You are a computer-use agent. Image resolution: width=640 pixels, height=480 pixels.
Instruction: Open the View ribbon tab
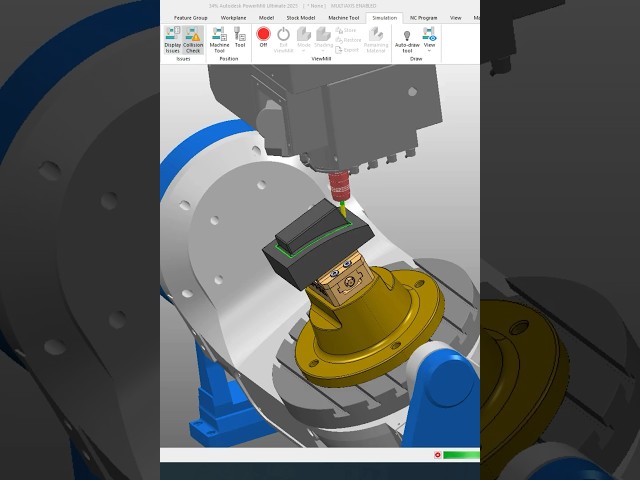click(x=456, y=18)
